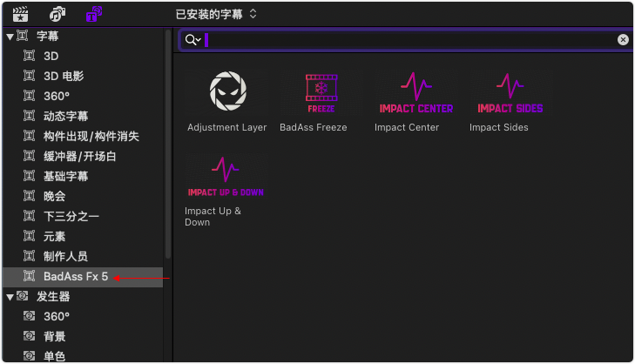Click the generator icon beside 发生器
The width and height of the screenshot is (635, 364).
(x=23, y=296)
